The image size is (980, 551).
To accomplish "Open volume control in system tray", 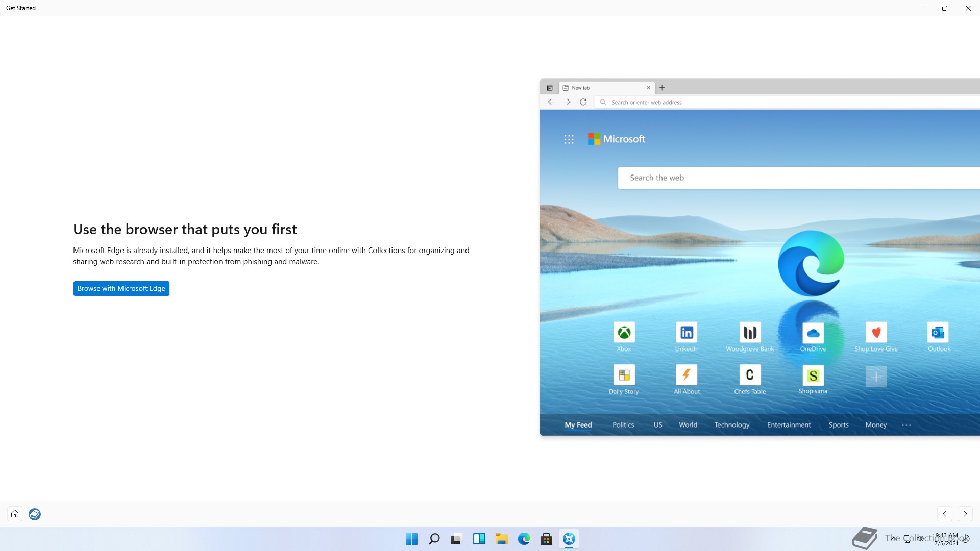I will click(920, 539).
